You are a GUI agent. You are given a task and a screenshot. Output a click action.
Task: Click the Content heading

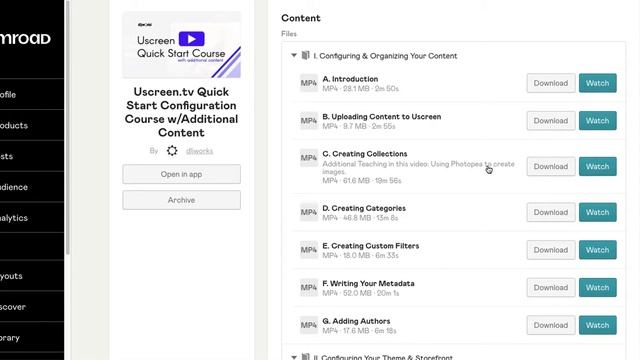(301, 18)
